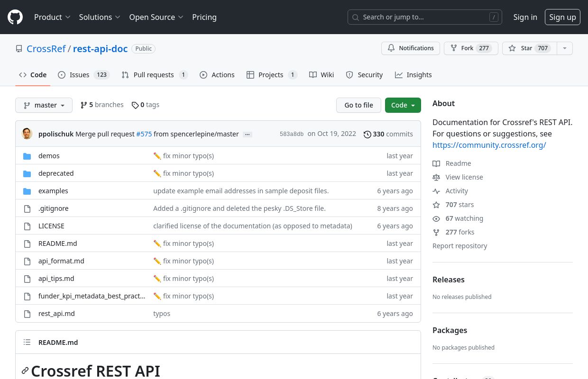Open the rest-api-doc repository link
Viewport: 588px width, 379px height.
[x=100, y=49]
